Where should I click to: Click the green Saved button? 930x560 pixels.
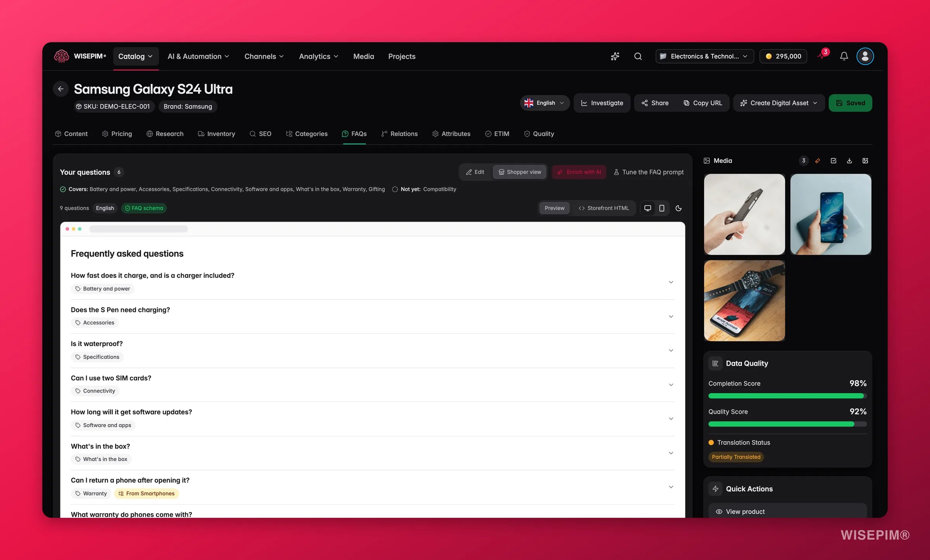pyautogui.click(x=850, y=103)
